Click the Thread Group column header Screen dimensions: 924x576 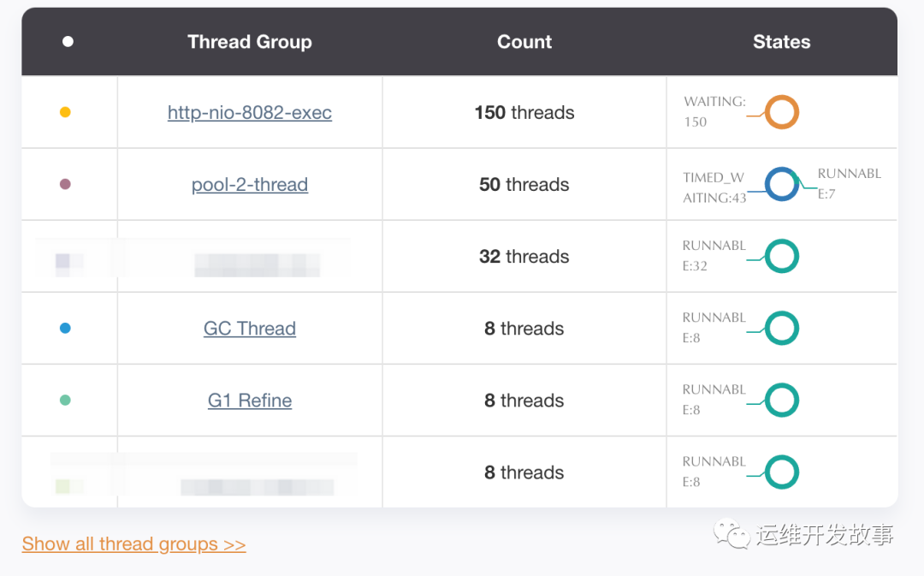pyautogui.click(x=250, y=42)
